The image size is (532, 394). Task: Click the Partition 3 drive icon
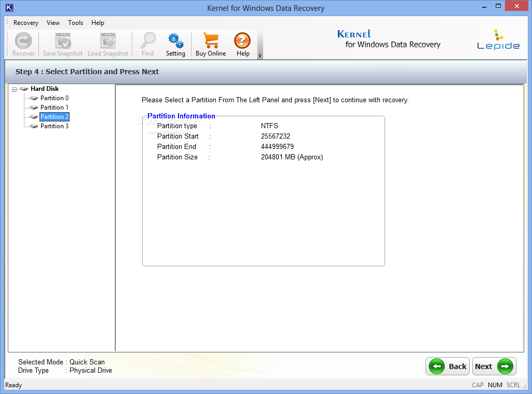34,126
